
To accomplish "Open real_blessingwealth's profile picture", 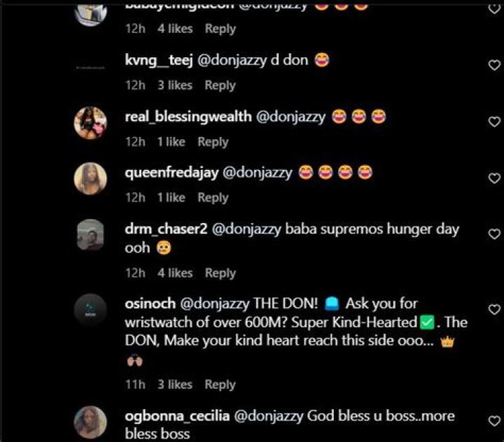I will (90, 123).
